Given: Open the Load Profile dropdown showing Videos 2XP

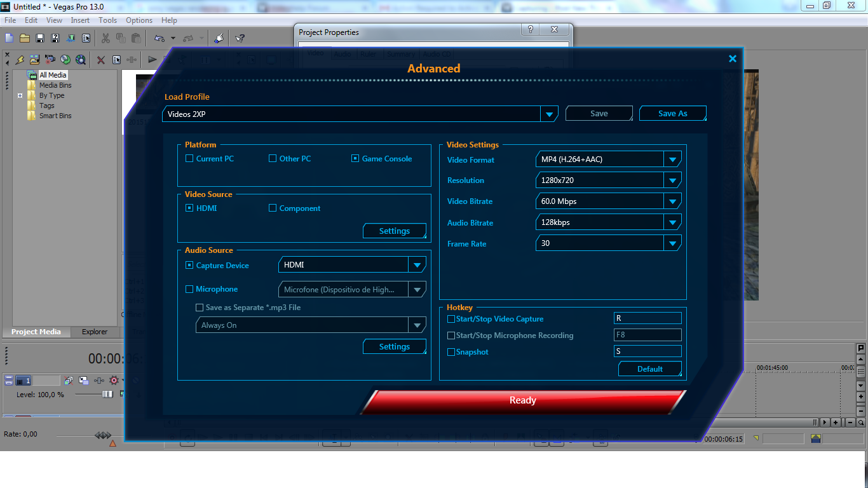Looking at the screenshot, I should [x=360, y=114].
